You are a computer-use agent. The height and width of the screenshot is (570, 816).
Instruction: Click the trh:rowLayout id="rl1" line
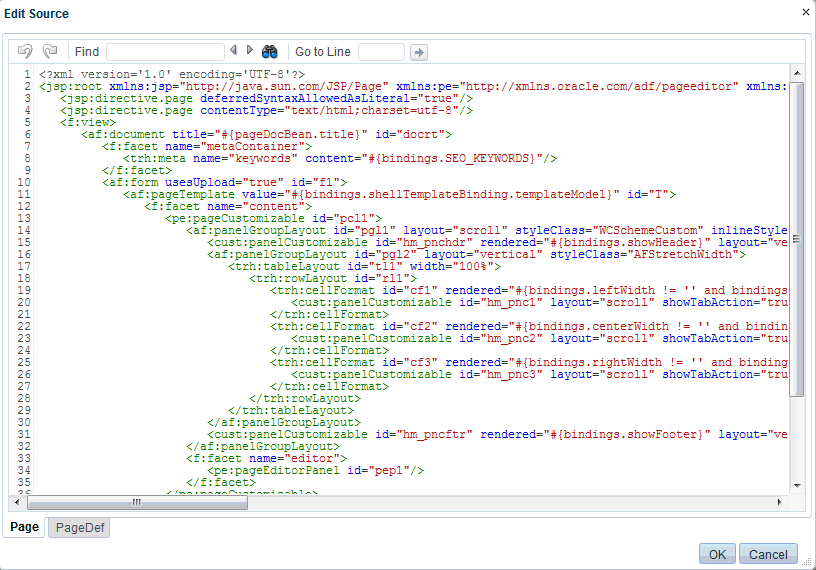click(x=333, y=278)
